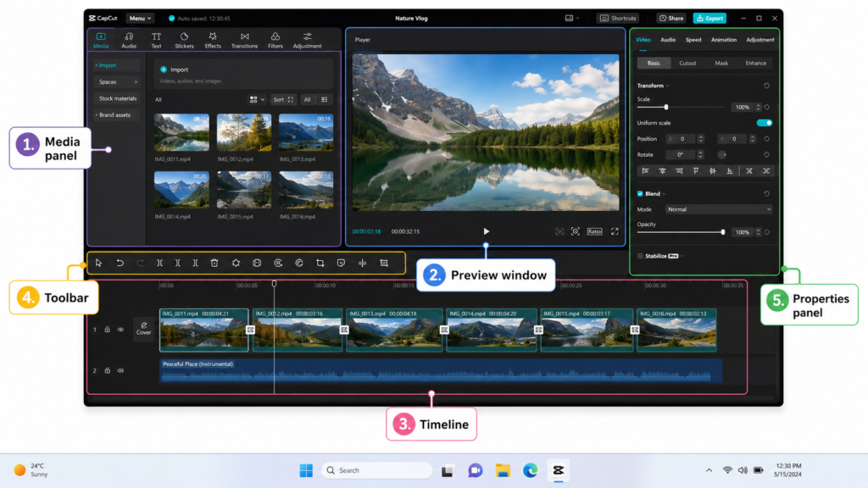Lock video track 1
This screenshot has height=488, width=868.
click(108, 330)
